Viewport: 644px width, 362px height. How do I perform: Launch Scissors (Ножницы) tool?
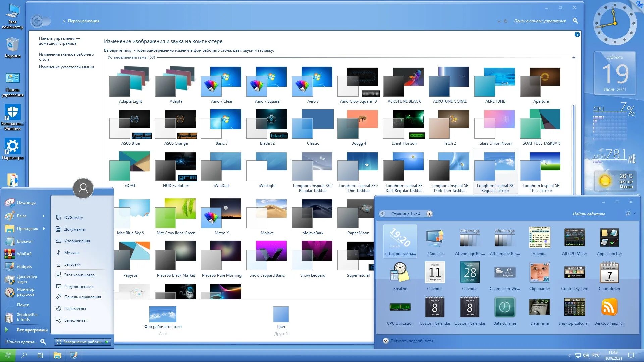click(x=26, y=203)
